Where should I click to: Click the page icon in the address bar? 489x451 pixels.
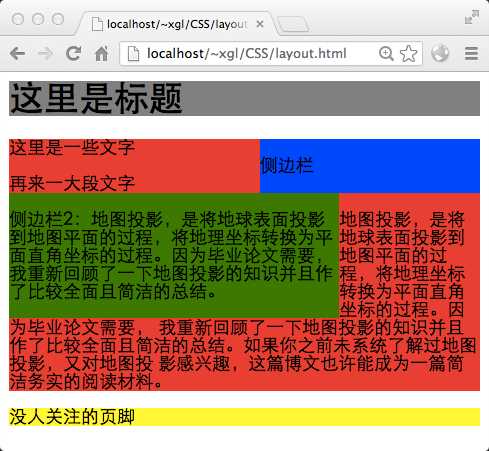(x=134, y=54)
